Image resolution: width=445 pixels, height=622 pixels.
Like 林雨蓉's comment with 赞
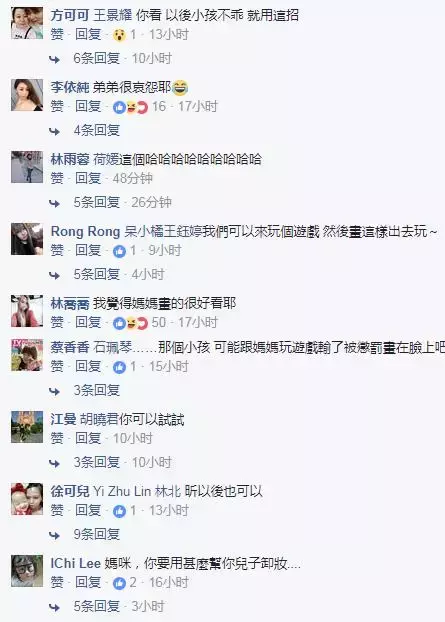(57, 179)
